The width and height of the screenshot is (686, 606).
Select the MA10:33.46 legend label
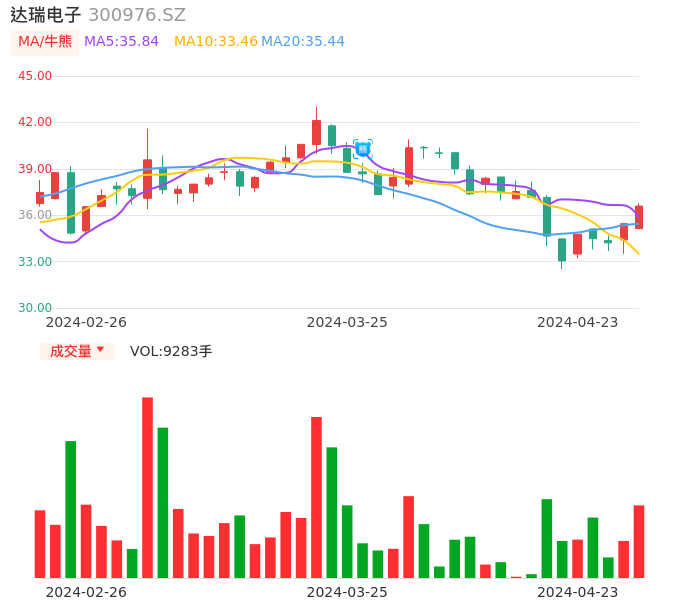tap(216, 42)
